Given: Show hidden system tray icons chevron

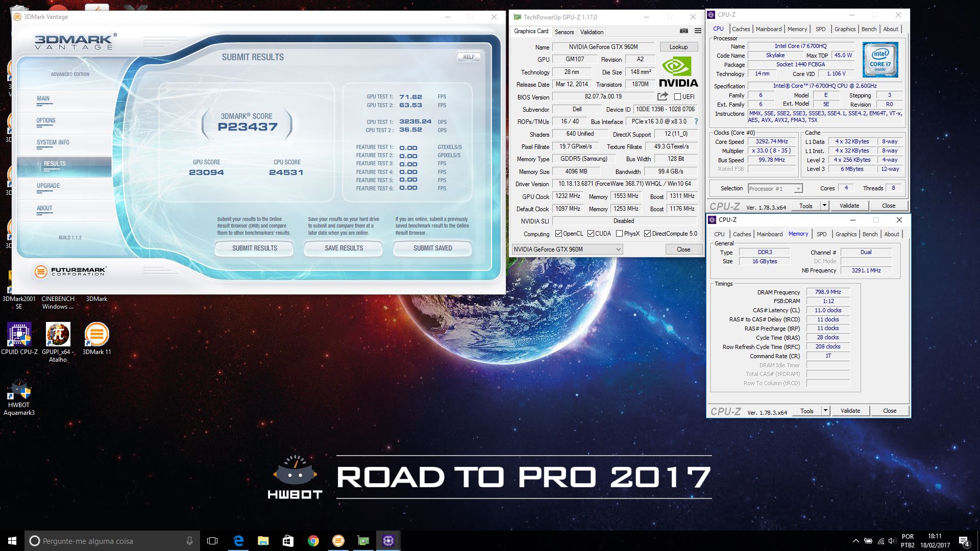Looking at the screenshot, I should (856, 541).
